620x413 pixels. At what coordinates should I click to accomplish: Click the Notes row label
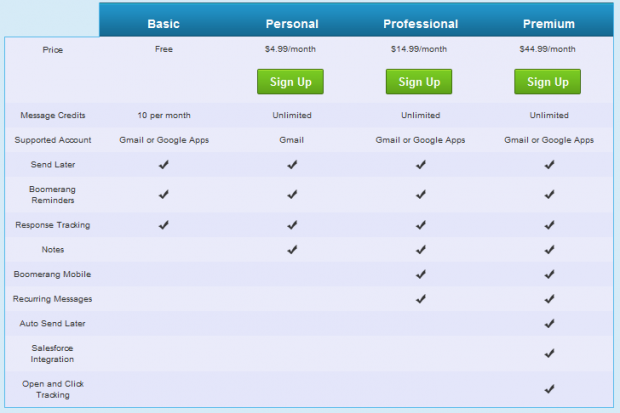53,250
